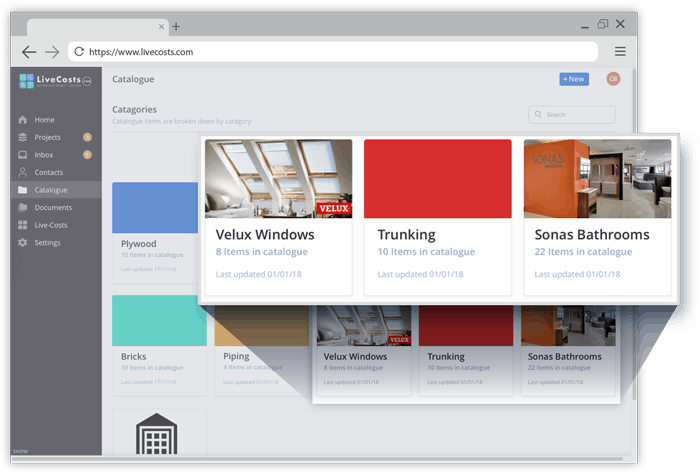Click the Live-Costs grid icon
Viewport: 700px width, 475px height.
pos(23,225)
